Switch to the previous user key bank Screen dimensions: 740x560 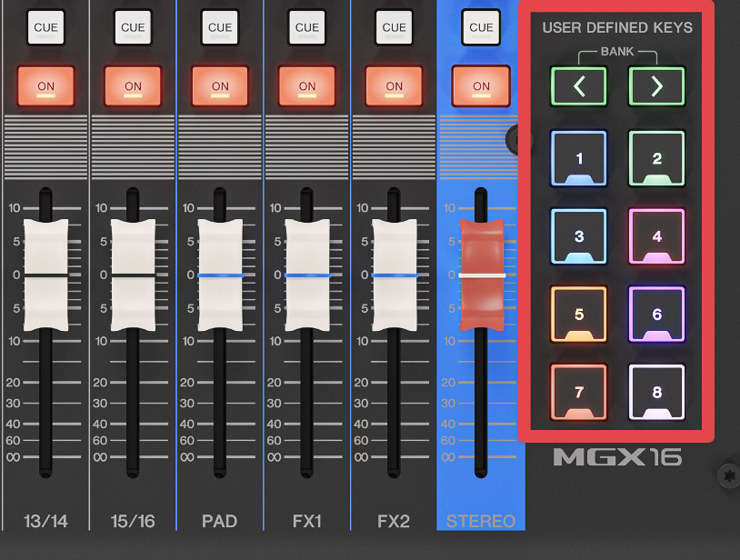tap(579, 87)
